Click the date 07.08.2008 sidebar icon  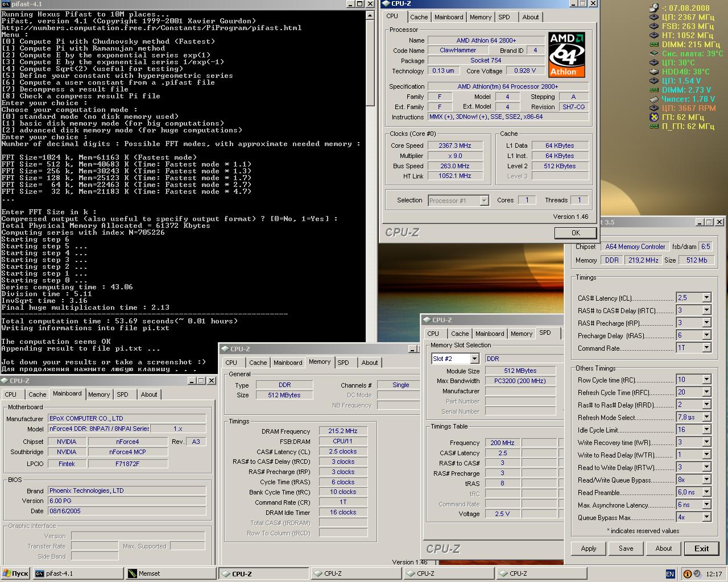(653, 8)
